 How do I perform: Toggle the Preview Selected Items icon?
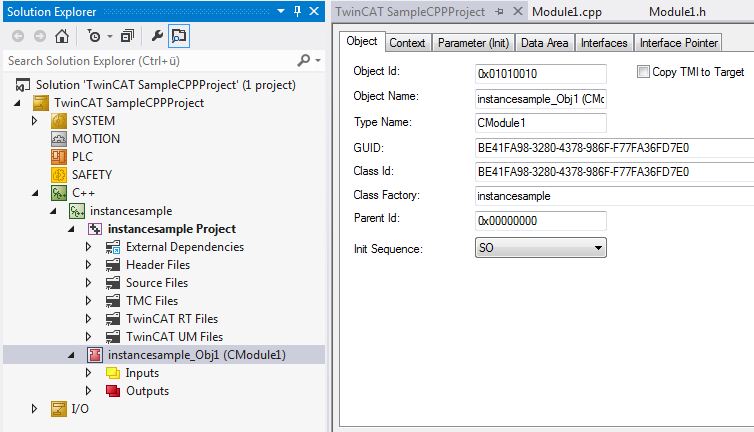click(x=179, y=36)
